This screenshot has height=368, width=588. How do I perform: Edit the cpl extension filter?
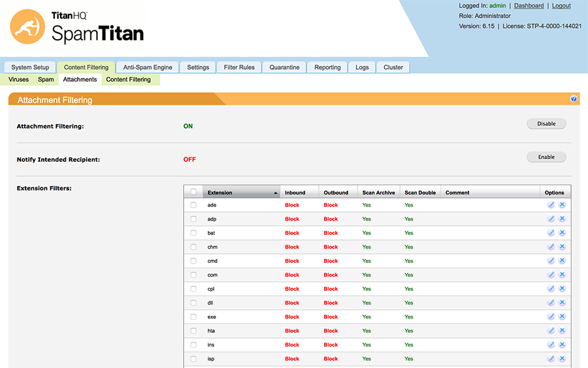(551, 288)
